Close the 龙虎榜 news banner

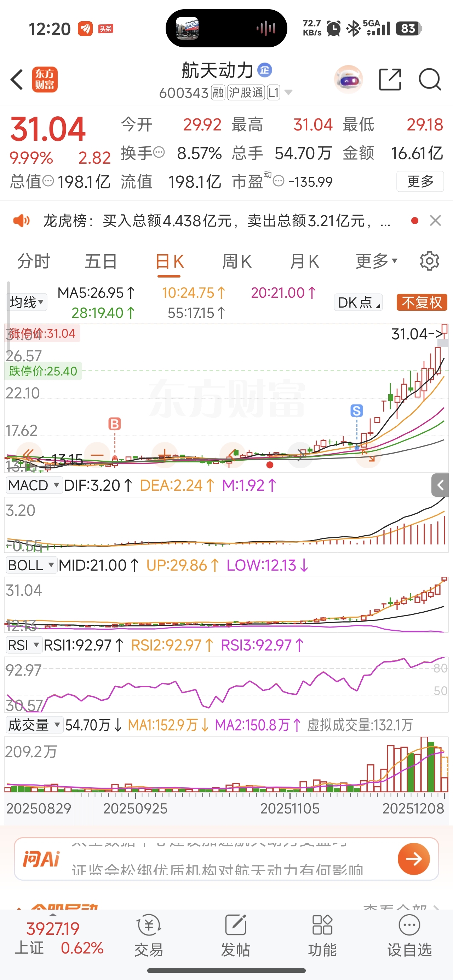point(435,221)
